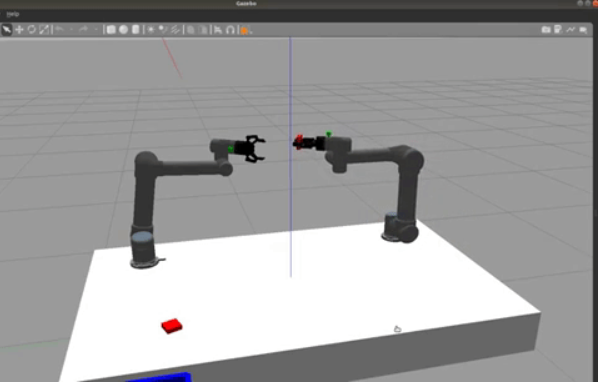Open the redo history dropdown arrow
Screen dimensions: 599x388
(96, 30)
